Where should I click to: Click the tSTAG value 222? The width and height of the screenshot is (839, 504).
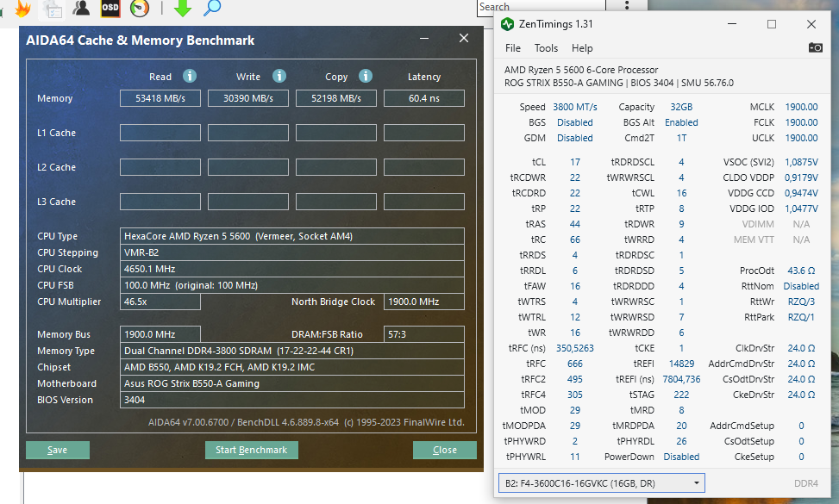pos(681,395)
